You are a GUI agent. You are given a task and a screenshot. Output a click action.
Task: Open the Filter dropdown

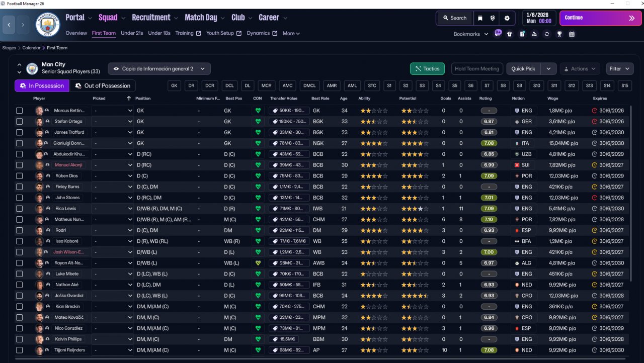point(619,69)
